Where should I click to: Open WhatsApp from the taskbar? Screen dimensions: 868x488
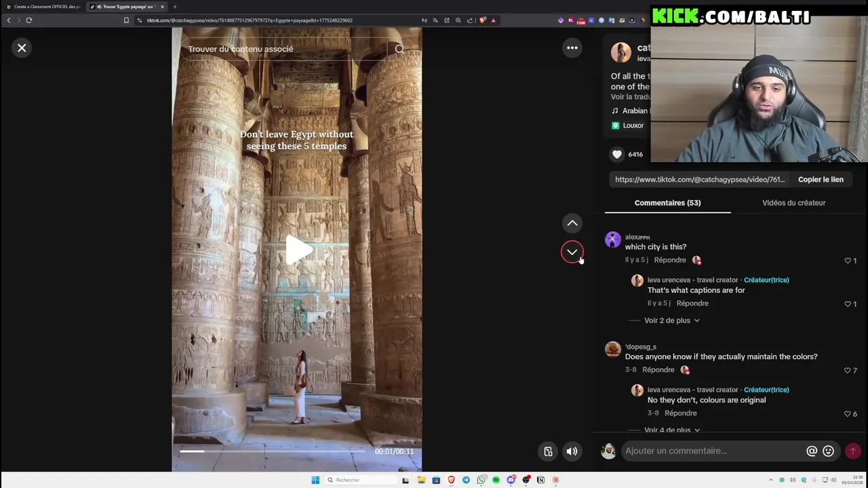pos(481,480)
